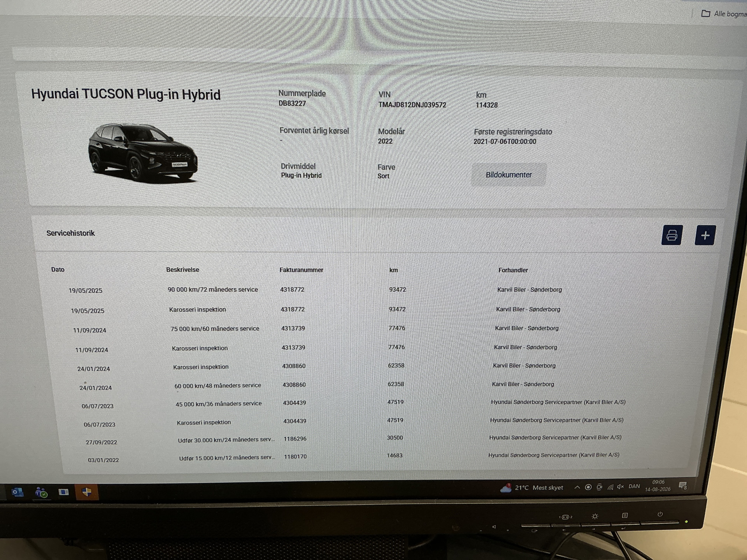Show hidden system tray icons
747x560 pixels.
coord(577,487)
